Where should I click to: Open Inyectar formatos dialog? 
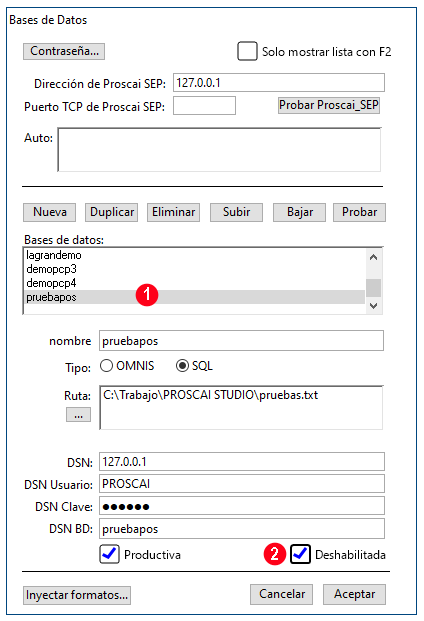coord(77,595)
